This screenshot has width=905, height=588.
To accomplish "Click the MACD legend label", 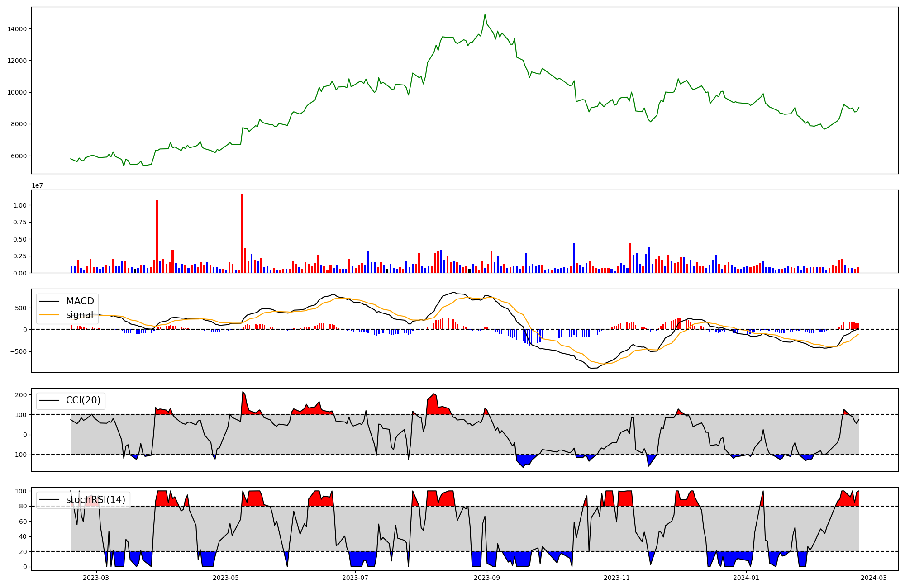I will [x=80, y=301].
